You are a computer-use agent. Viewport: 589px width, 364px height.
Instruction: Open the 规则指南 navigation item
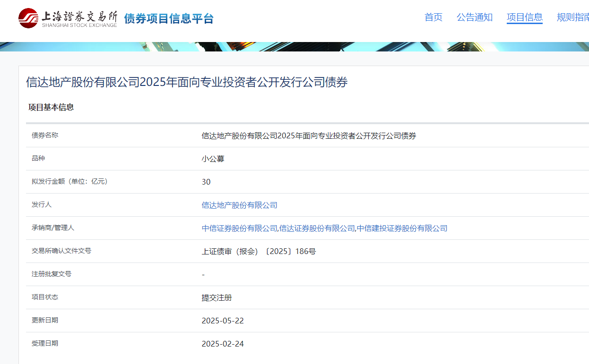[x=573, y=17]
